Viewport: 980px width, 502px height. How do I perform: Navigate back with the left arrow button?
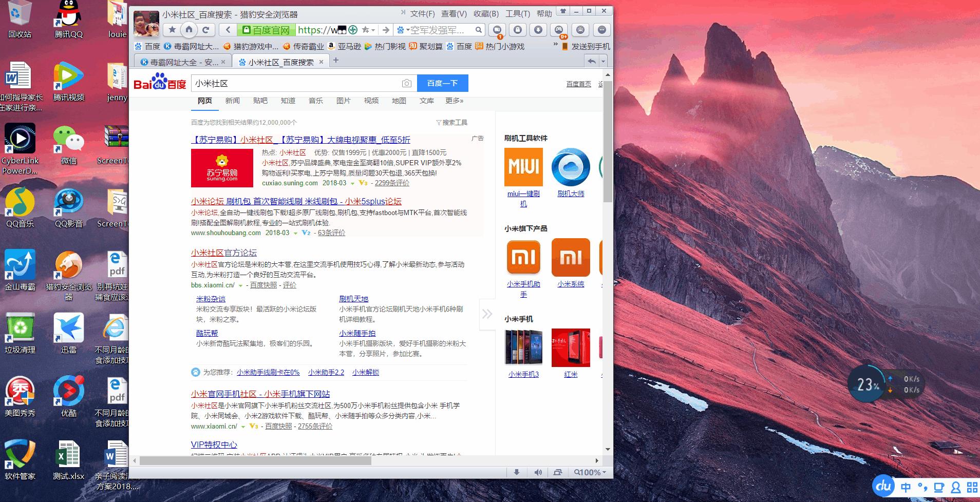click(228, 30)
